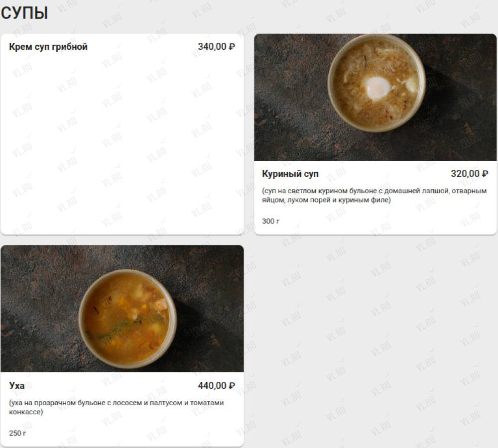This screenshot has width=498, height=448.
Task: Open the Крем суп грибной card body
Action: [x=123, y=140]
